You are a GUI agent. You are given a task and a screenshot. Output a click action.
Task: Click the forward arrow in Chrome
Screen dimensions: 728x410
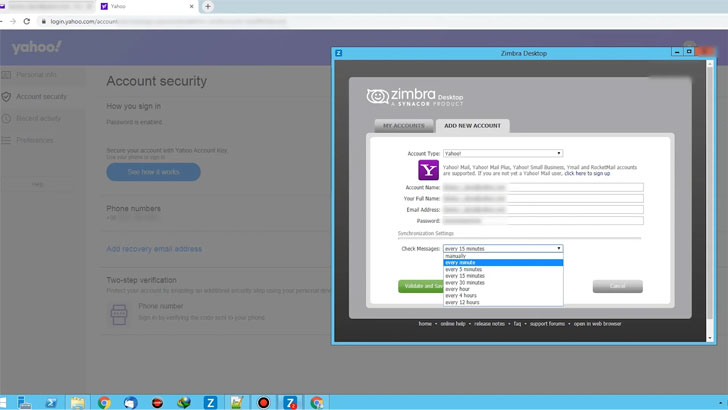13,21
